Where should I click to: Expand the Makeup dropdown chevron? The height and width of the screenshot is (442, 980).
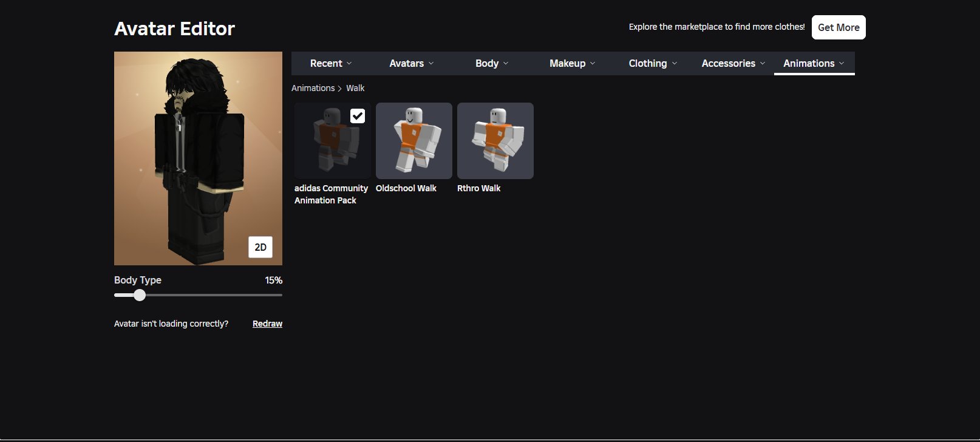pos(593,63)
